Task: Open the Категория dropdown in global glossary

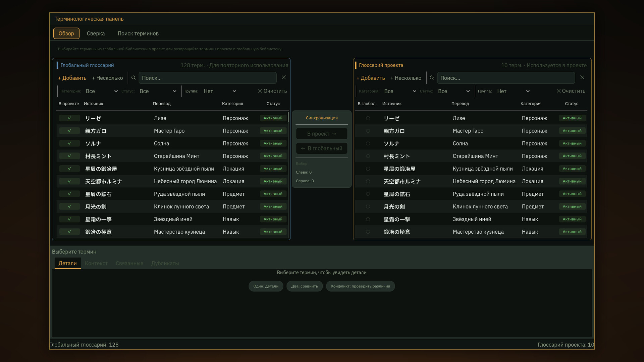Action: [101, 91]
